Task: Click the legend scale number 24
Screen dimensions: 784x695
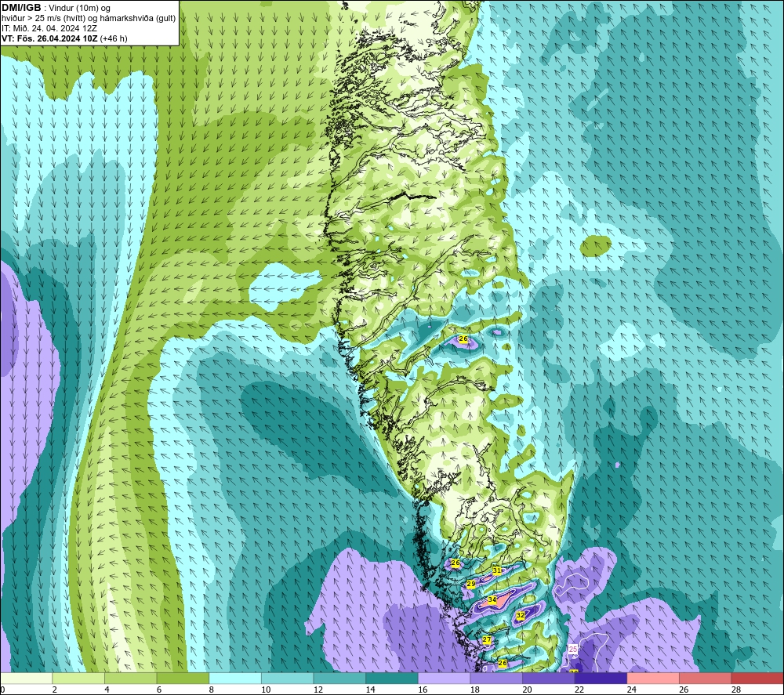Action: click(632, 690)
